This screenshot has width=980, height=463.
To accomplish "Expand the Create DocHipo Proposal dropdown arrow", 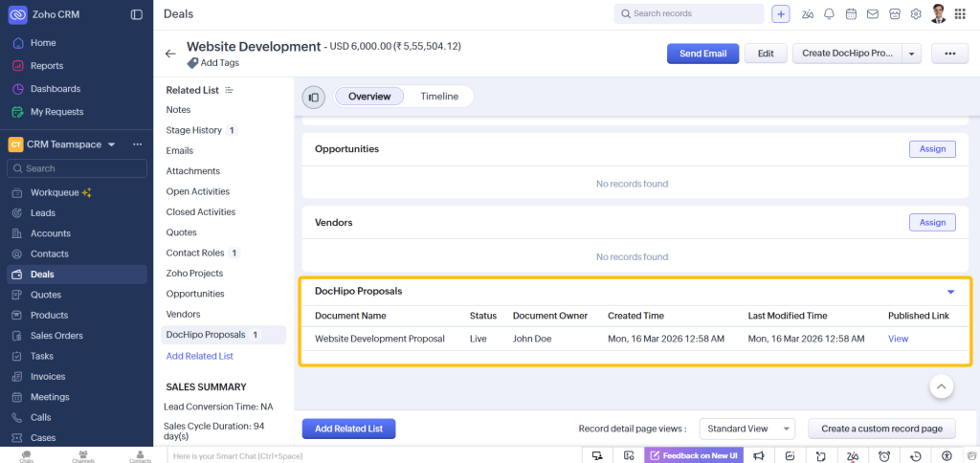I will tap(911, 54).
